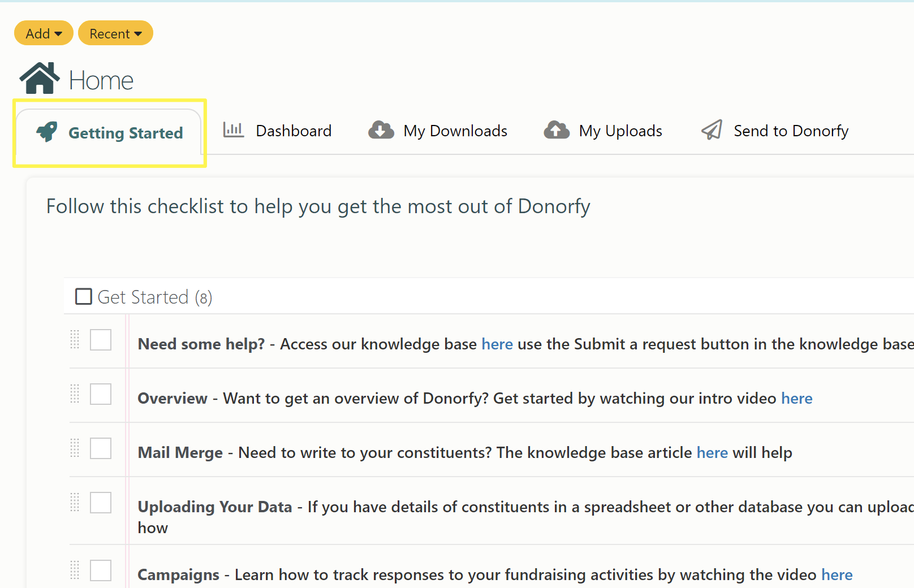Viewport: 914px width, 588px height.
Task: Click the 'Campaigns' bold label
Action: click(x=179, y=574)
